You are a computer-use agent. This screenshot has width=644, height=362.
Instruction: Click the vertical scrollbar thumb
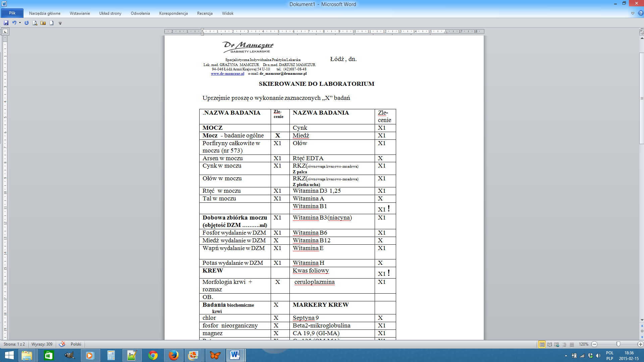pos(642,98)
